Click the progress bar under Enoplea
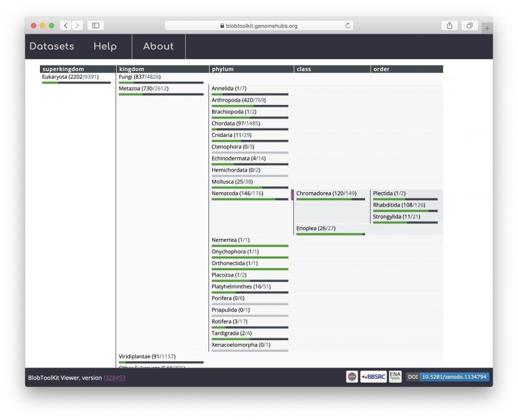518x420 pixels. pos(330,234)
